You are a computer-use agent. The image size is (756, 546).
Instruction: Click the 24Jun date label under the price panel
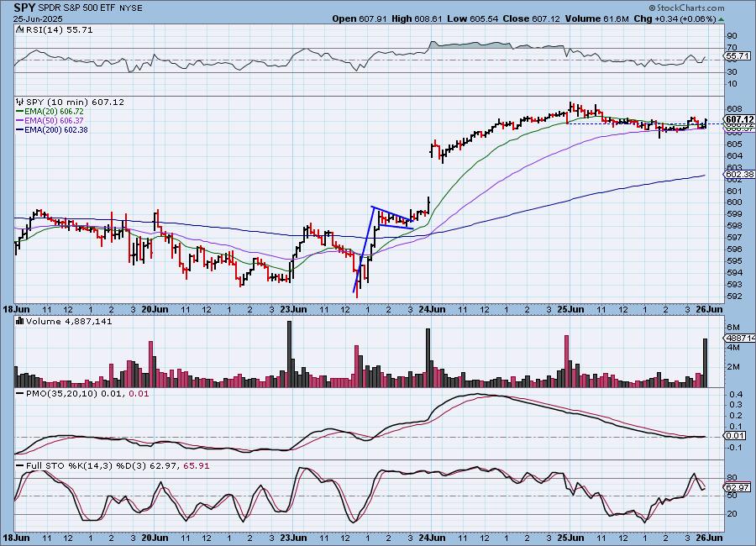[x=432, y=310]
